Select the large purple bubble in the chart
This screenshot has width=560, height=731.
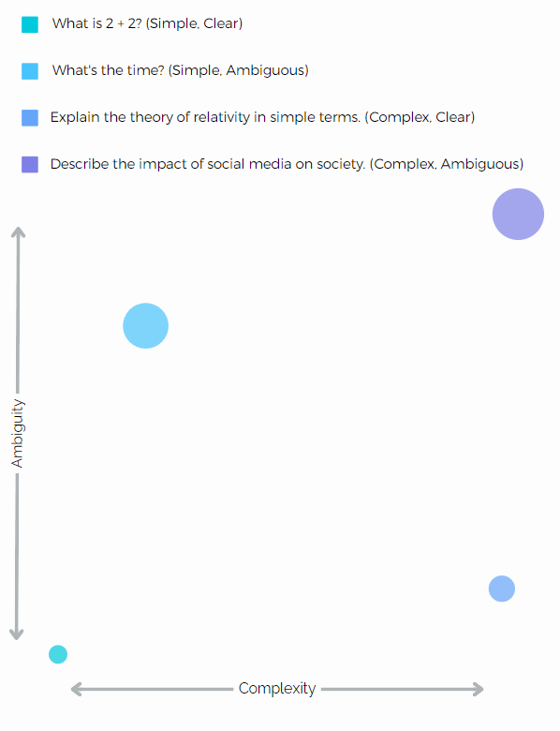[518, 214]
